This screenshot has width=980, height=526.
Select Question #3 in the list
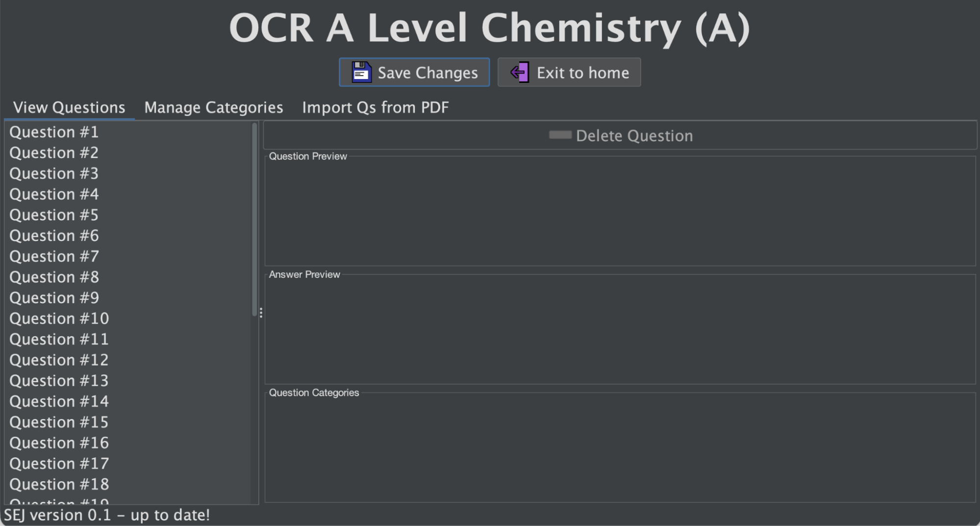click(x=54, y=174)
